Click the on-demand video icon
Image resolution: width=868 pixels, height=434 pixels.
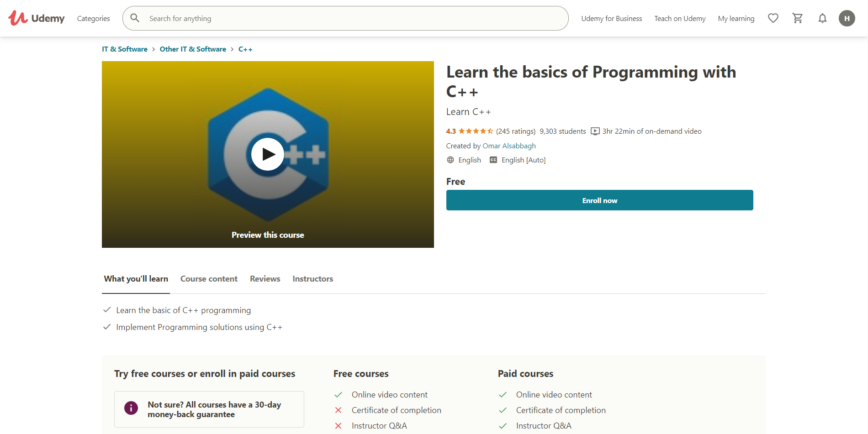click(595, 131)
